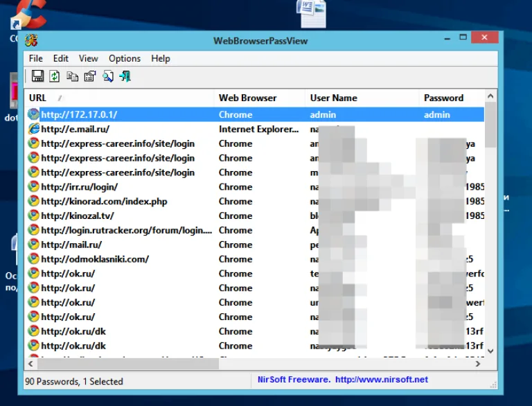
Task: Open the Help menu
Action: click(x=161, y=58)
